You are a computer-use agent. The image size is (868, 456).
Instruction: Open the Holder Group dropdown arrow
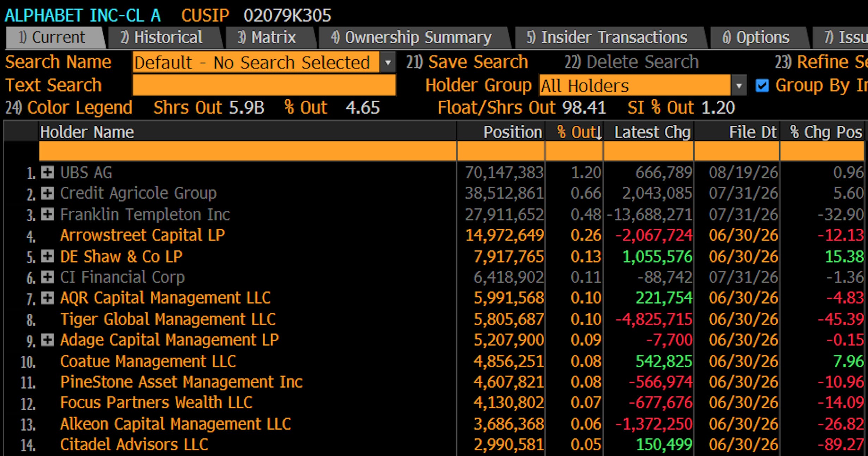(x=739, y=85)
